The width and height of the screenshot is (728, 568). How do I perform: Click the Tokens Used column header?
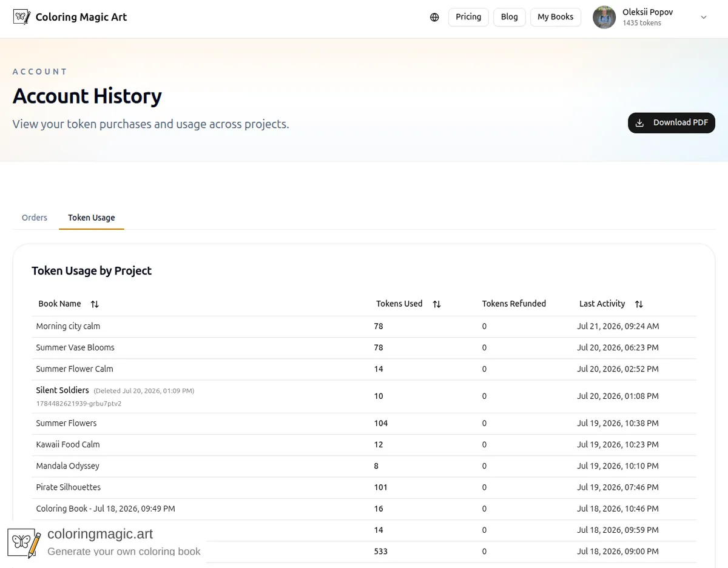click(399, 304)
